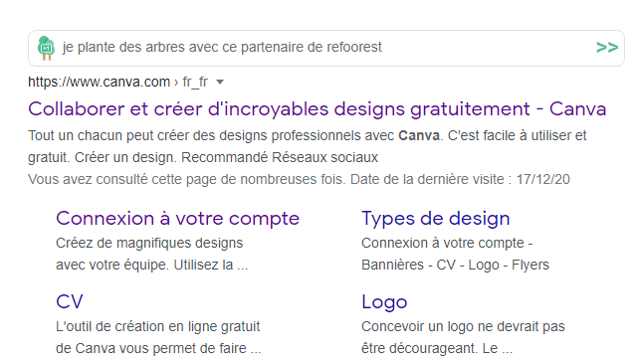The height and width of the screenshot is (364, 638).
Task: Open the 'Logo' sitelink
Action: tap(384, 301)
